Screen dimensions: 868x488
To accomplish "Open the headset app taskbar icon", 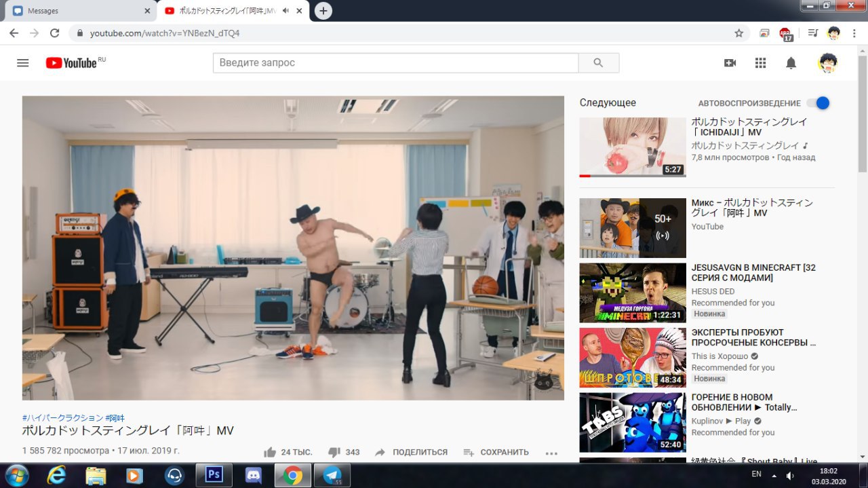I will pyautogui.click(x=174, y=475).
